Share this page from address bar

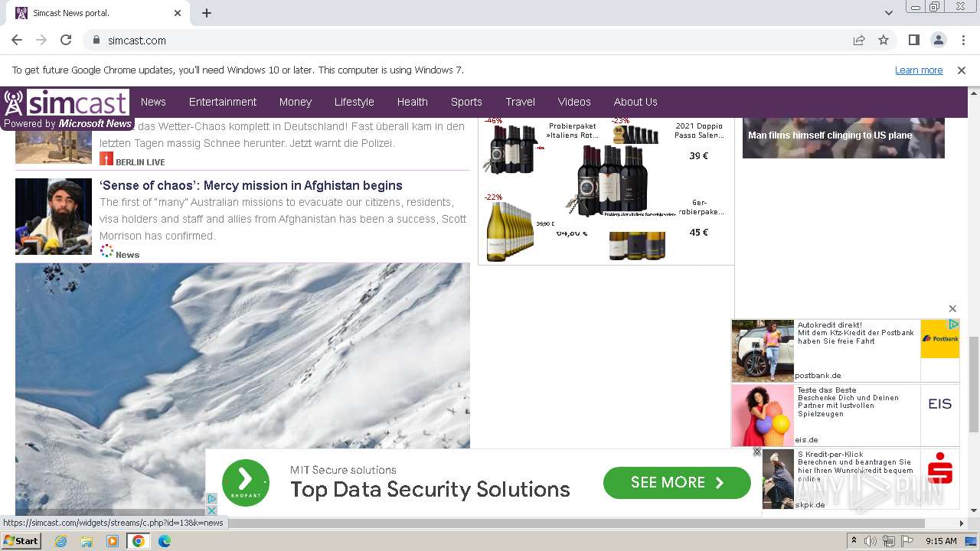(859, 41)
